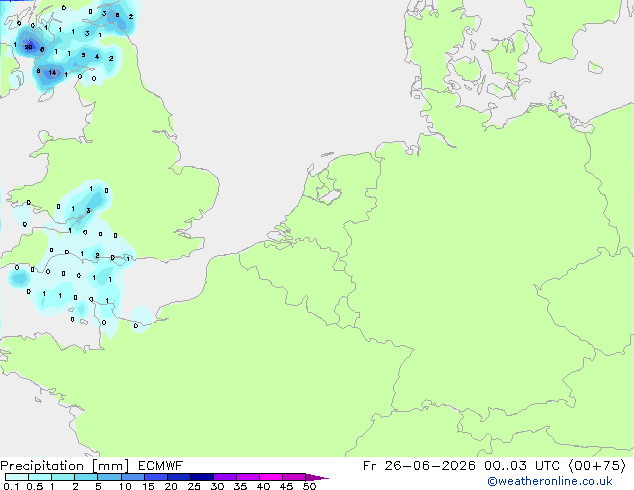Image resolution: width=634 pixels, height=490 pixels.
Task: Click the legend tick label '35'
Action: click(240, 486)
